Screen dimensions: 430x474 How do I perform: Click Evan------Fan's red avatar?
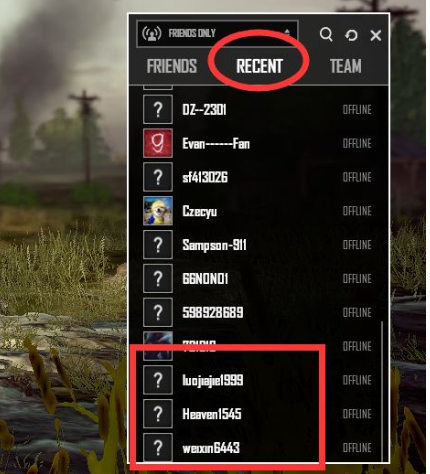coord(158,143)
